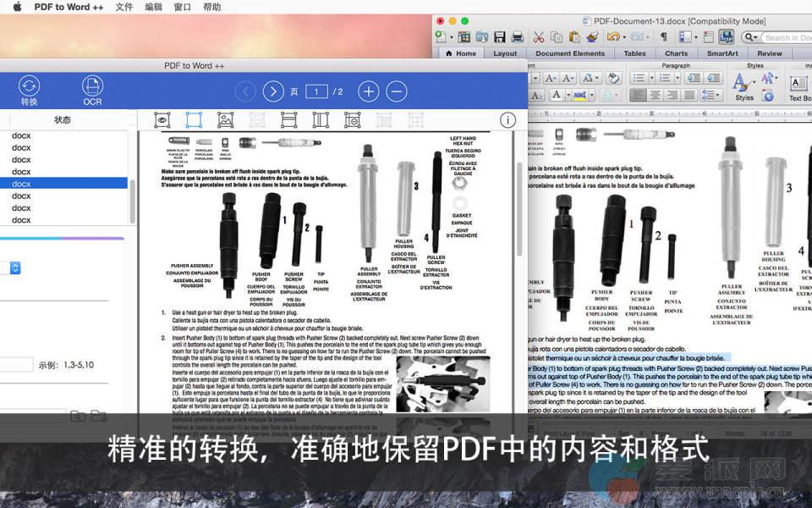Go to the next PDF page
Screen dimensions: 812x508
click(273, 91)
